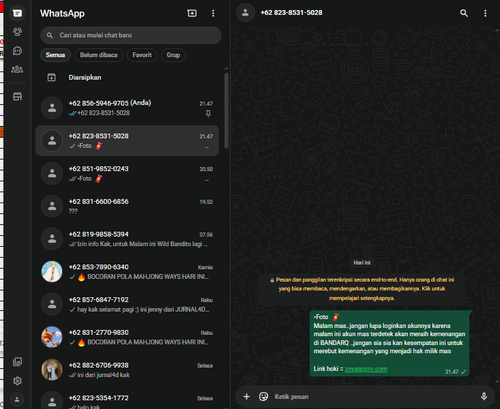This screenshot has width=500, height=409.
Task: Open chat +62 882-6706-9938
Action: coord(127,370)
